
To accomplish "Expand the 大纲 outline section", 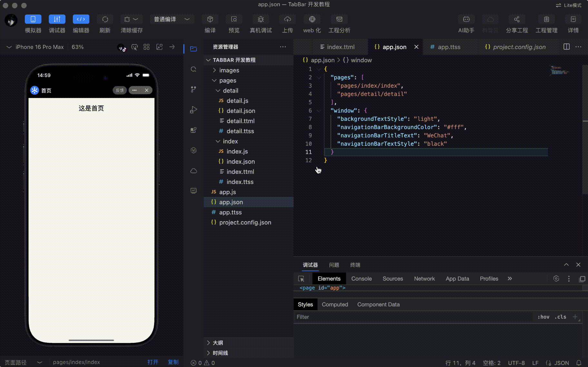I will point(249,343).
